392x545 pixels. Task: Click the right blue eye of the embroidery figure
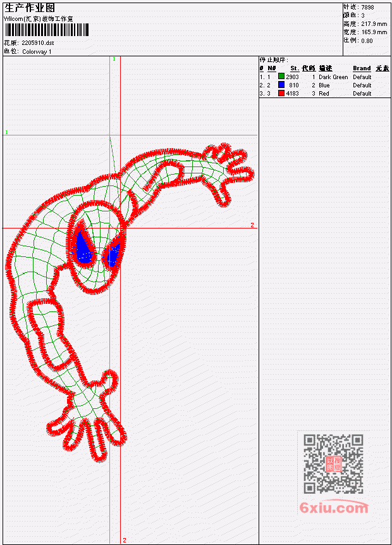pyautogui.click(x=113, y=254)
